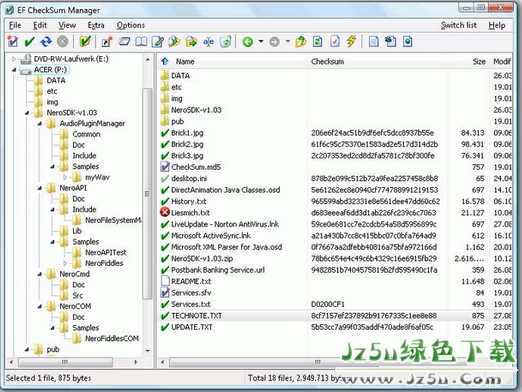Select the NeroFileSystemM folder in tree
Image resolution: width=522 pixels, height=392 pixels.
point(113,220)
